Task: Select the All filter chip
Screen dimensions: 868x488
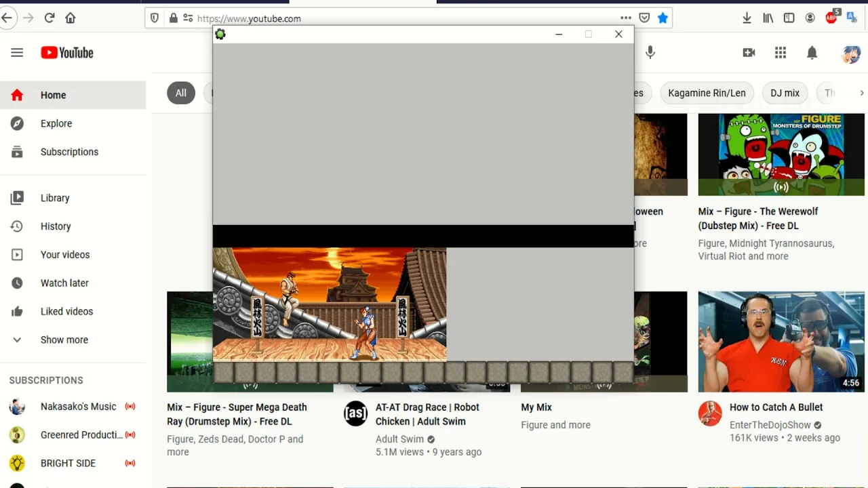Action: pos(181,93)
